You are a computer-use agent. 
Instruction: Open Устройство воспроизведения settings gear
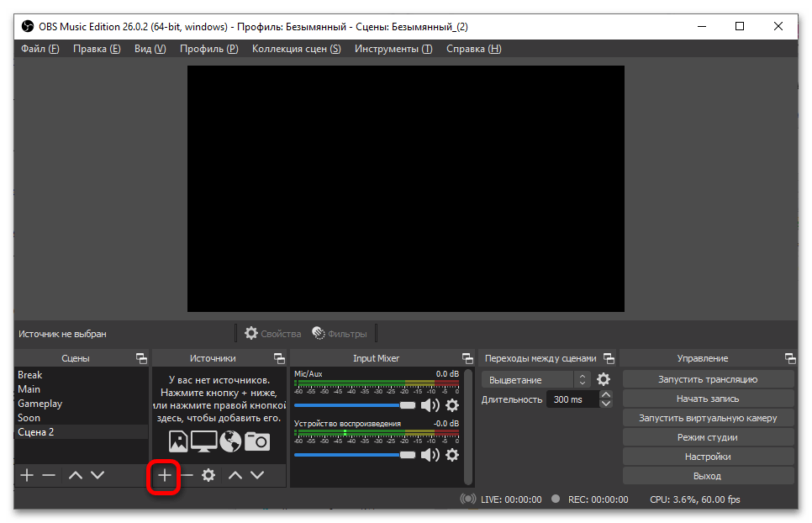[452, 455]
